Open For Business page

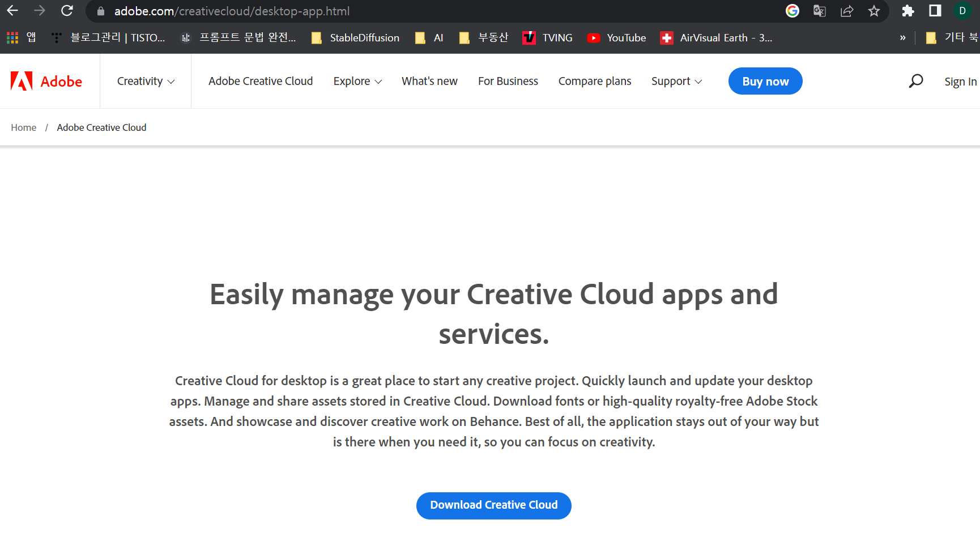(508, 81)
